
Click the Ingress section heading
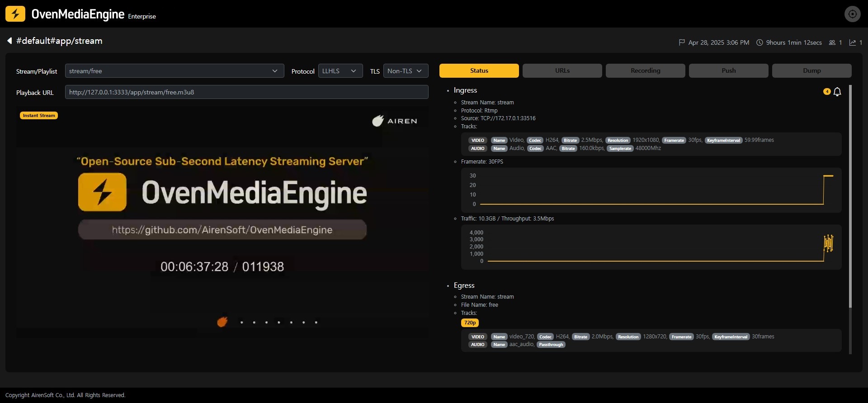465,90
